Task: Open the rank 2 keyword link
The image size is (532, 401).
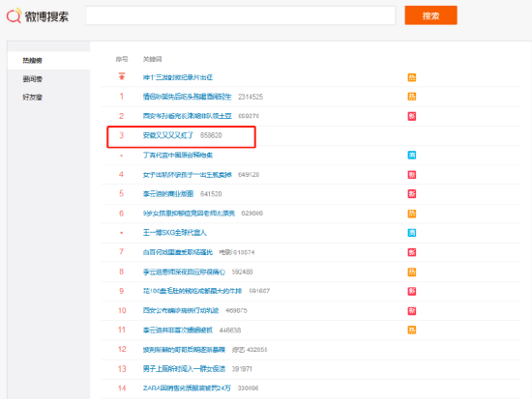Action: [187, 116]
